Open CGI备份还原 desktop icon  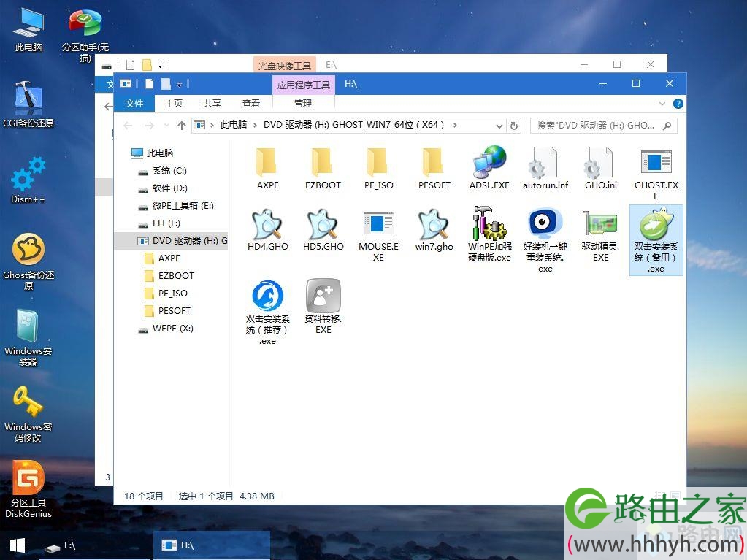28,104
